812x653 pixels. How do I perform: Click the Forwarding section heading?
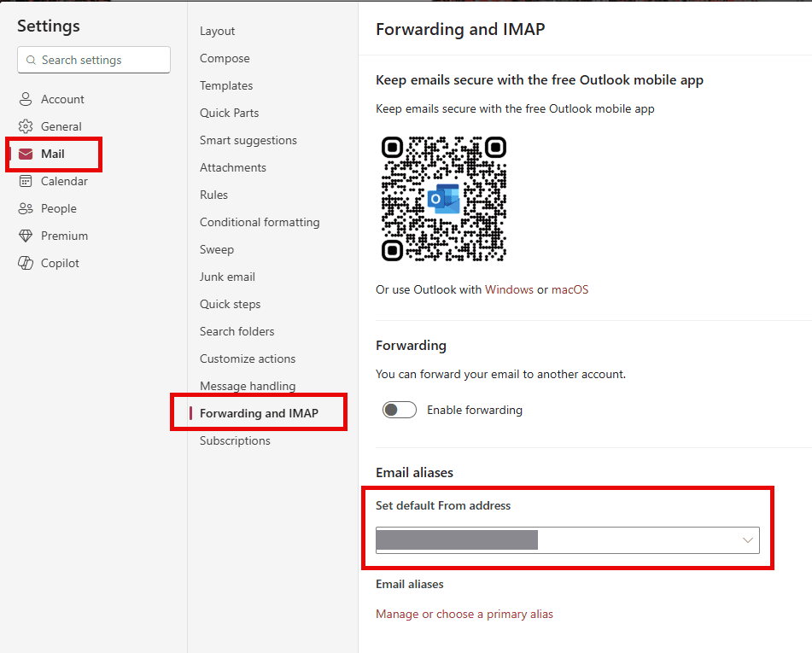tap(412, 346)
